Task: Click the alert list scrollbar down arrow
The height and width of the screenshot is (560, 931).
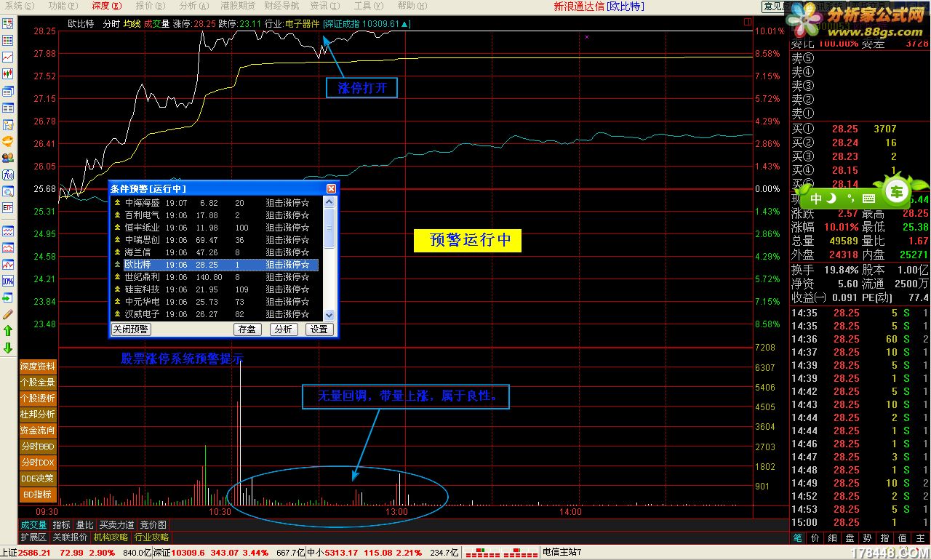Action: coord(329,315)
